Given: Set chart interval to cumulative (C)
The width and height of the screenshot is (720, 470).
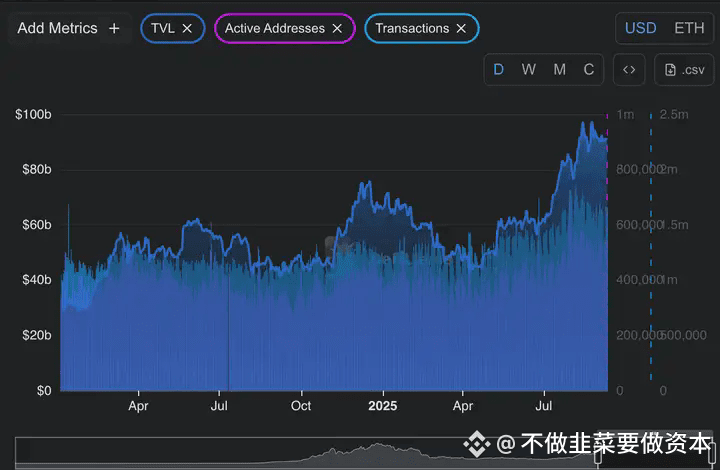Looking at the screenshot, I should (x=589, y=70).
